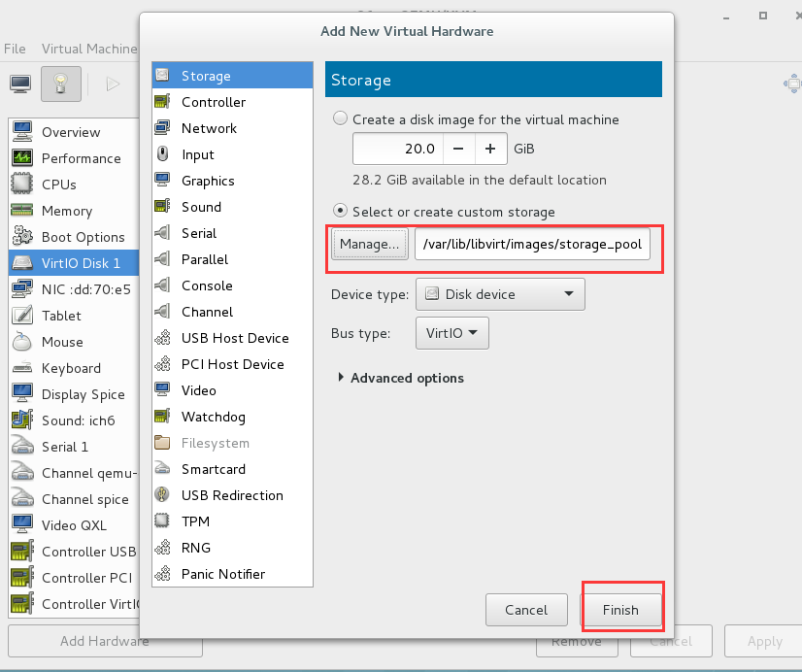The width and height of the screenshot is (802, 672).
Task: Open the Bus type VirtIO dropdown
Action: pos(452,333)
